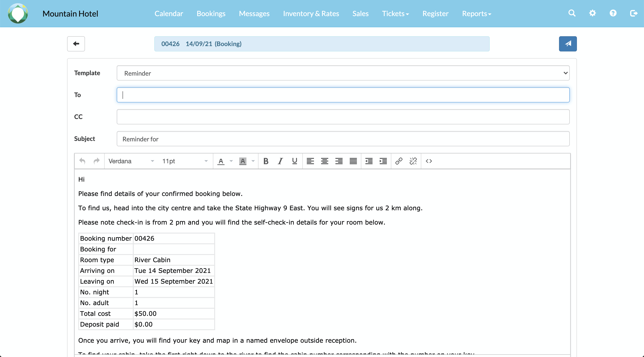Image resolution: width=644 pixels, height=357 pixels.
Task: Toggle underline formatting in editor toolbar
Action: click(294, 161)
